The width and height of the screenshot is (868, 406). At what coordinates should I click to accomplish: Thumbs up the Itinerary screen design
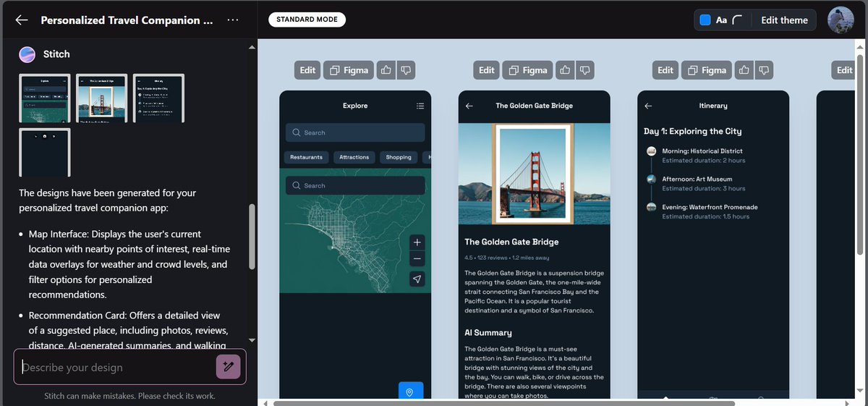(x=744, y=70)
